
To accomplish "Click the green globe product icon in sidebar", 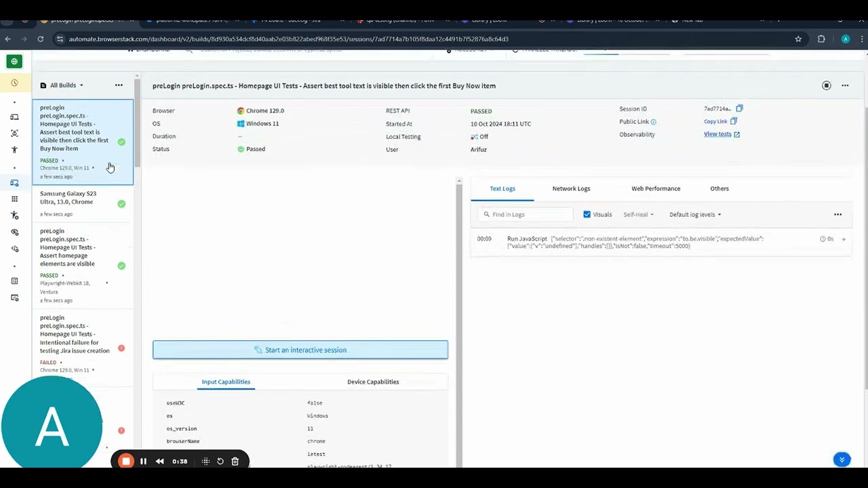I will [x=14, y=62].
